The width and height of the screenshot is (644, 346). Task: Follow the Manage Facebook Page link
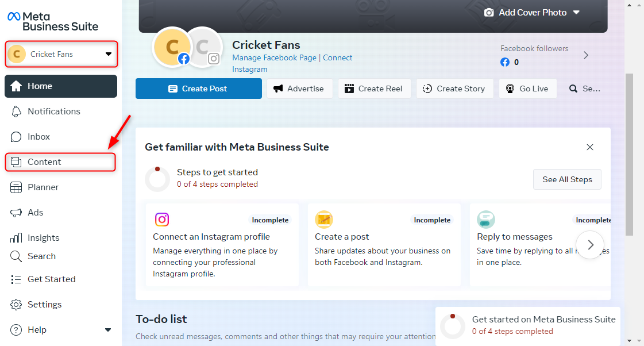coord(274,58)
